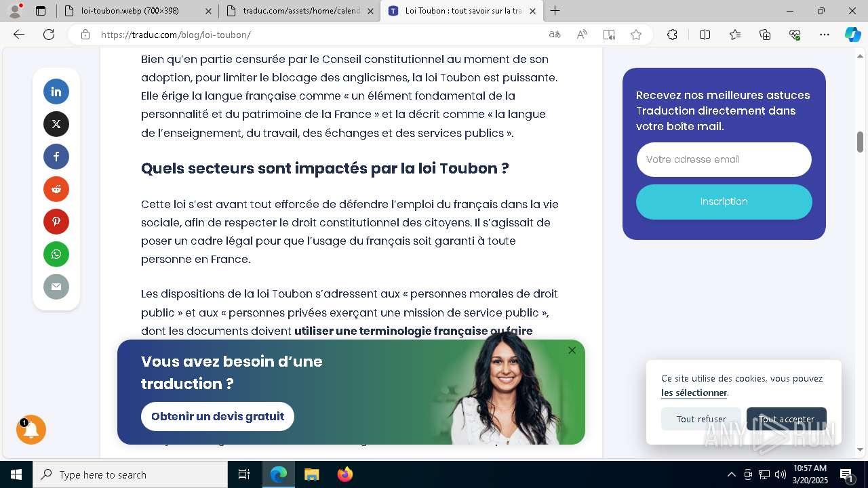This screenshot has height=488, width=868.
Task: Share article on Pinterest
Action: [x=56, y=222]
